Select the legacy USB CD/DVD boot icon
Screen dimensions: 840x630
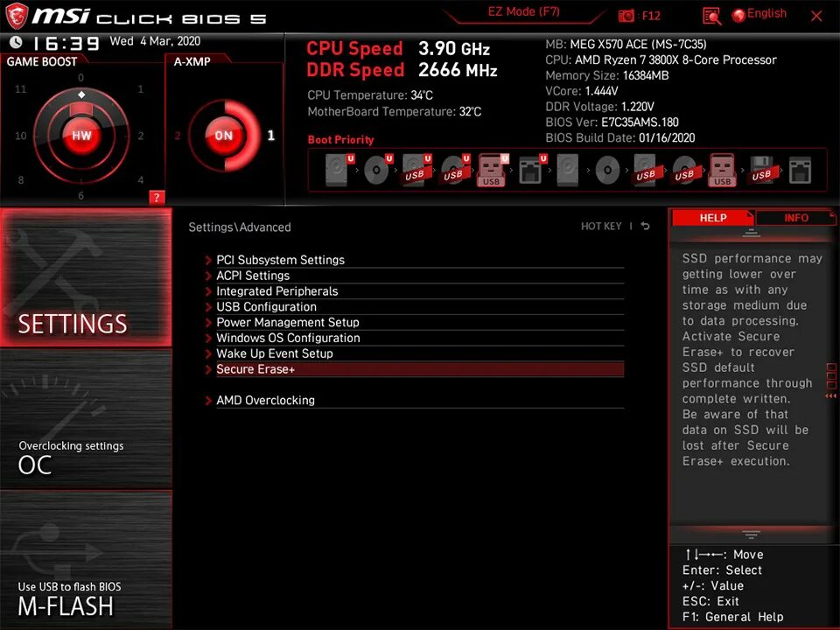(x=684, y=171)
